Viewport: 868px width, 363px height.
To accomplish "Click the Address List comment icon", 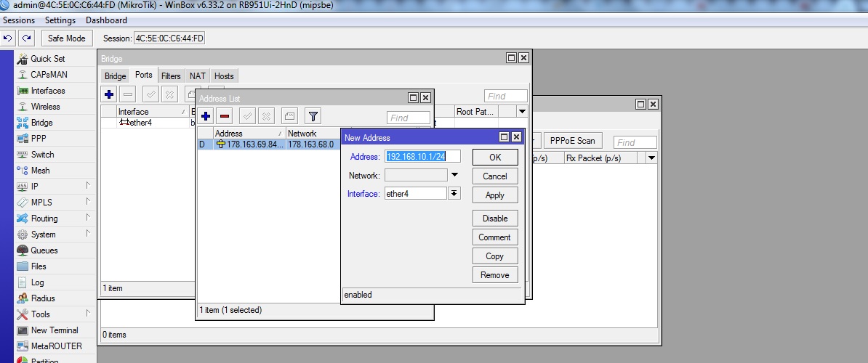I will pyautogui.click(x=289, y=116).
